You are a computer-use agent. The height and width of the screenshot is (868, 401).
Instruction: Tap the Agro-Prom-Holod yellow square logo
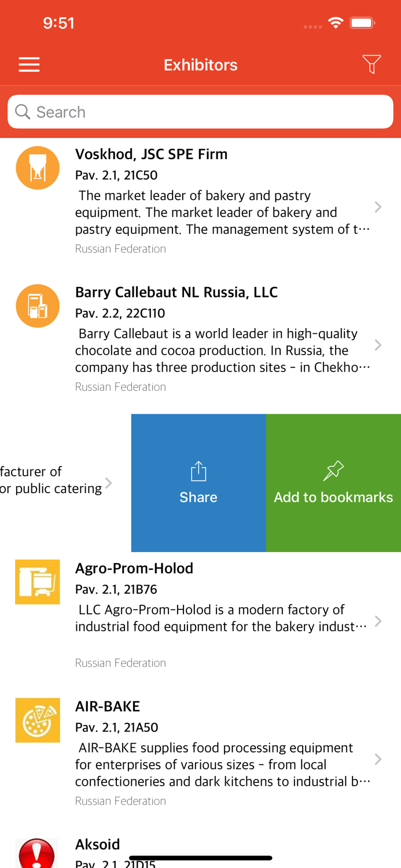coord(38,582)
